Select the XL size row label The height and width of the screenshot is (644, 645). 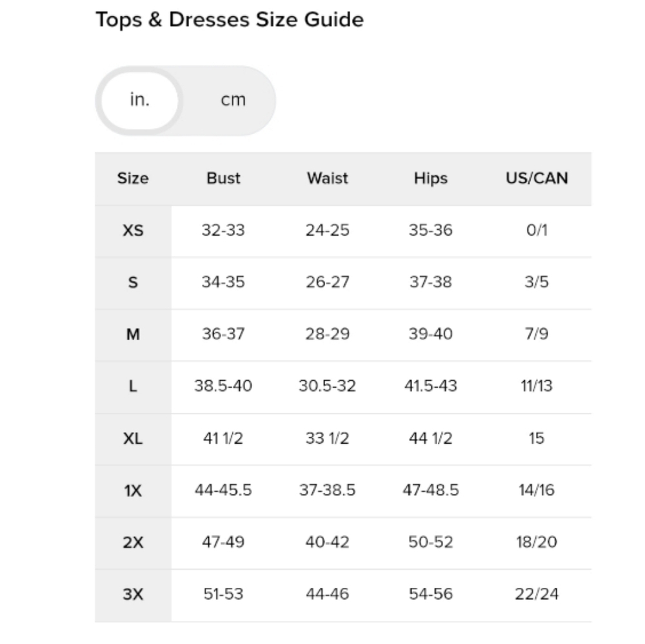tap(133, 439)
